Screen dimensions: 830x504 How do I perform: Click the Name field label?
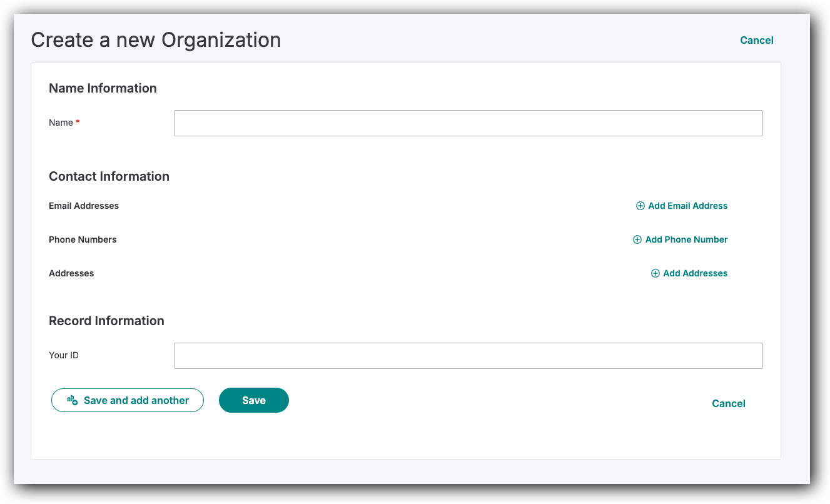[61, 123]
